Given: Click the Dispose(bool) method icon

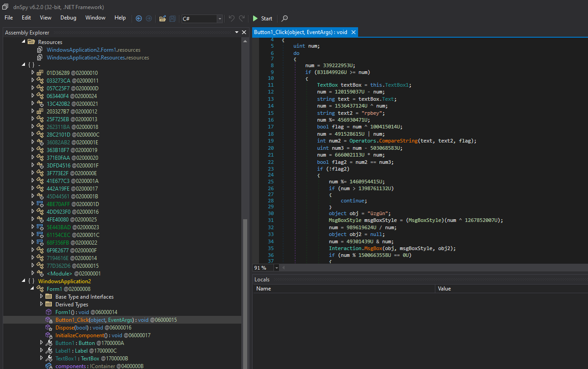Looking at the screenshot, I should (49, 327).
